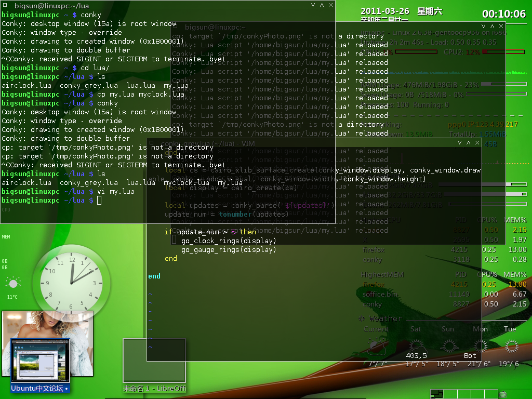Click the Current weather cloud icon

[x=376, y=347]
